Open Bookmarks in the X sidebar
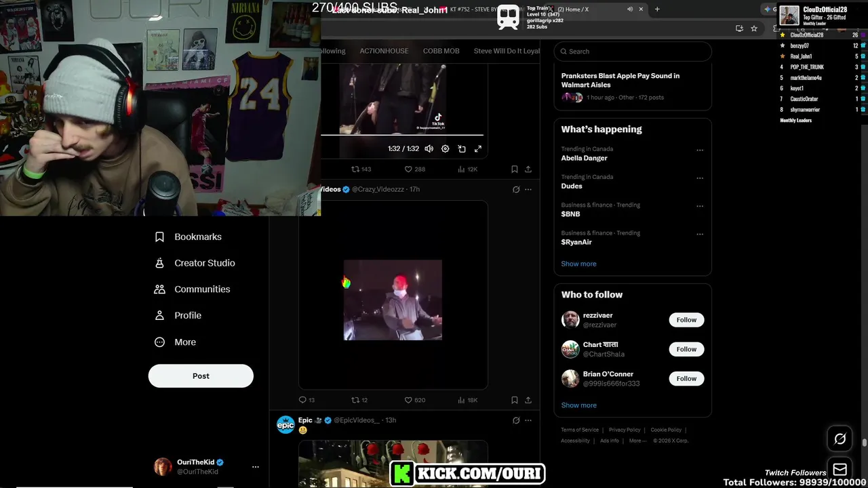 point(189,237)
